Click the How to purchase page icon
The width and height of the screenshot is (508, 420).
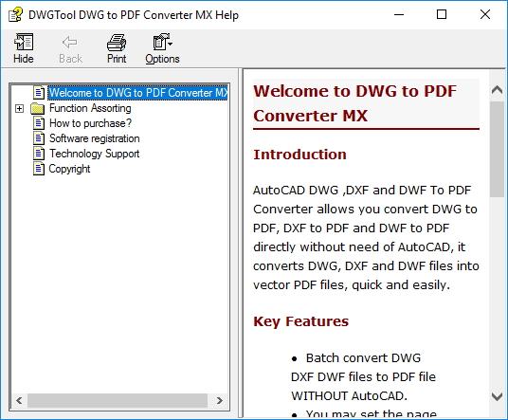(x=39, y=123)
